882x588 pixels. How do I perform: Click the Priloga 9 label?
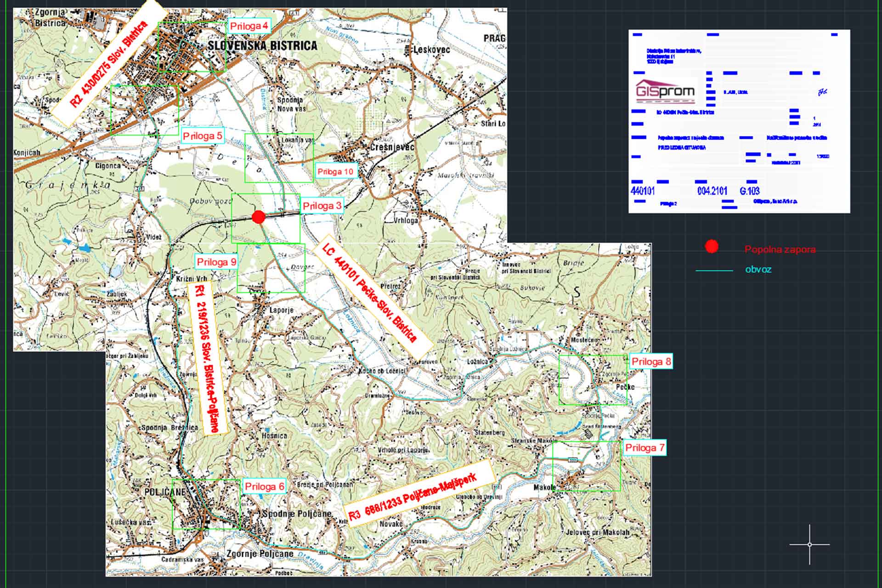216,262
